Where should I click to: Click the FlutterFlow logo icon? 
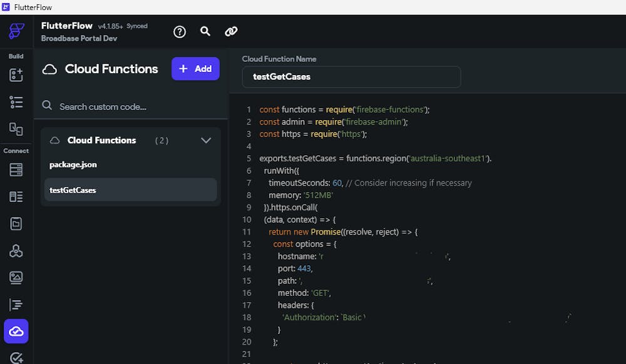(x=16, y=31)
